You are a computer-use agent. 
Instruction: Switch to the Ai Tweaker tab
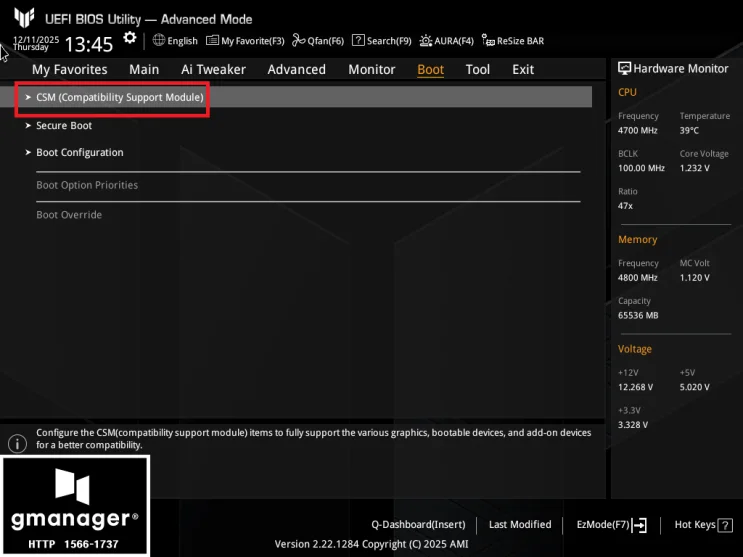(213, 70)
